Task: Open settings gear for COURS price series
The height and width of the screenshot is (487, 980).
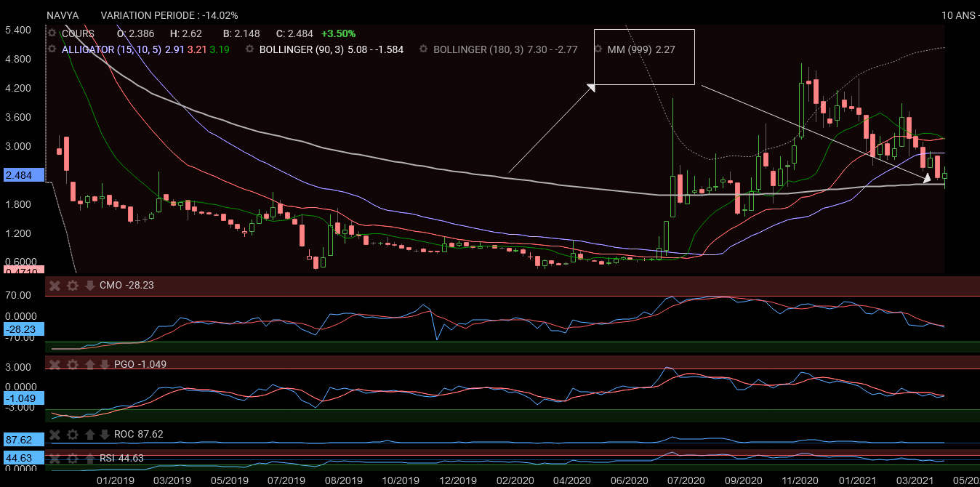Action: 52,33
